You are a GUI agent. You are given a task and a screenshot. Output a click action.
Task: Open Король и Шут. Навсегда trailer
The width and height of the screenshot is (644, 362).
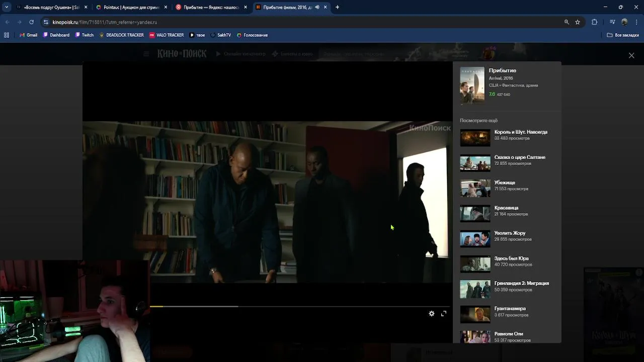521,132
